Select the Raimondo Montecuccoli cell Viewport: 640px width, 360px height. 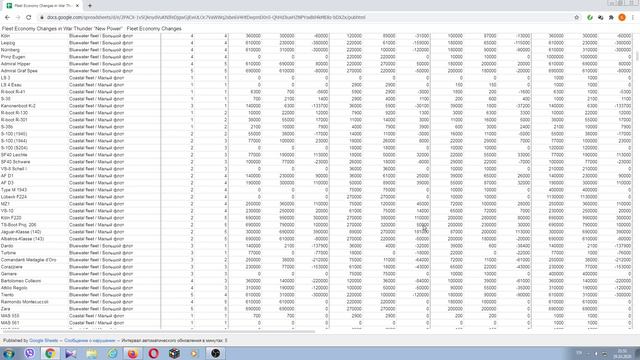point(34,302)
